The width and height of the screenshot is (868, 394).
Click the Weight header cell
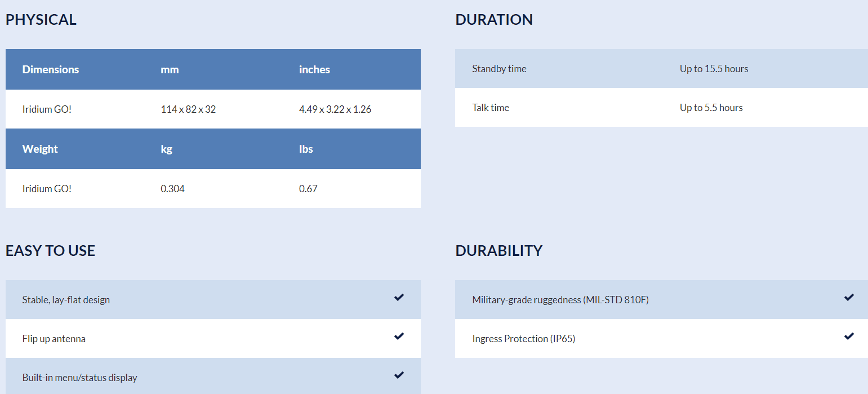(x=40, y=149)
